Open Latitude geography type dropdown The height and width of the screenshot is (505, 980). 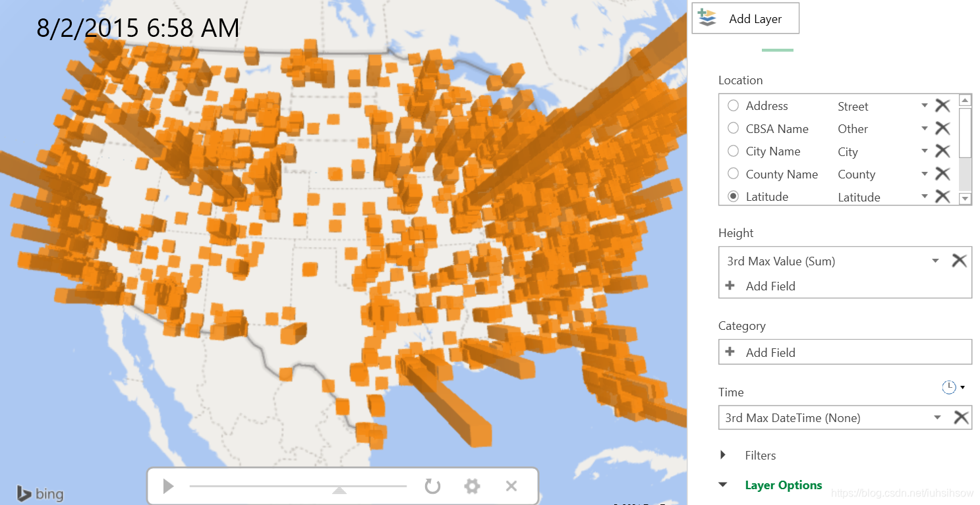coord(925,196)
